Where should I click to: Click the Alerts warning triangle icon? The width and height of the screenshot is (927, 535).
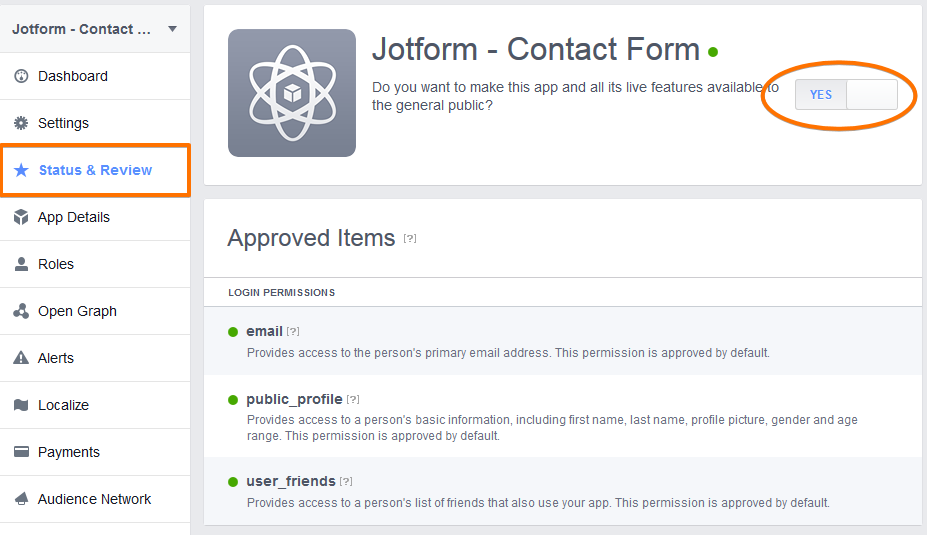pyautogui.click(x=21, y=358)
